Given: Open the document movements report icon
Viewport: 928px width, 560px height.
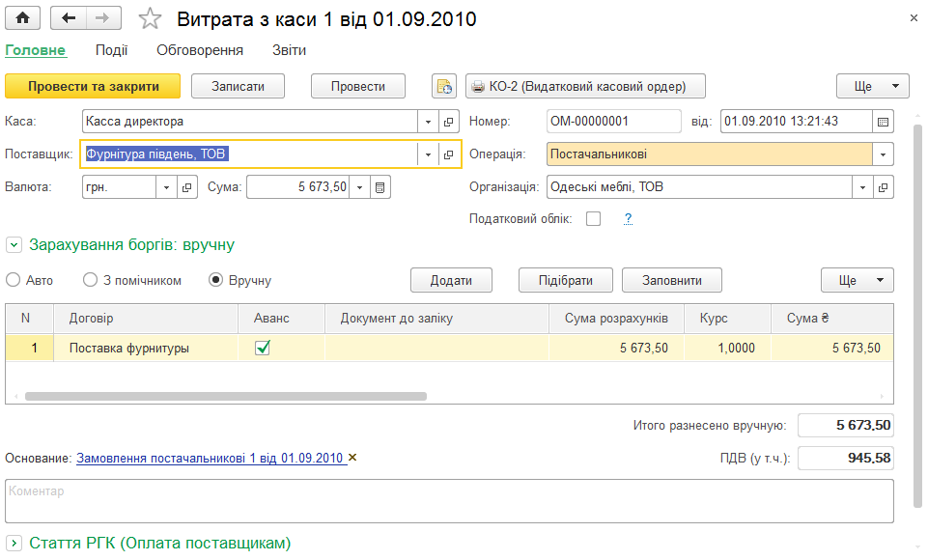Looking at the screenshot, I should (444, 87).
